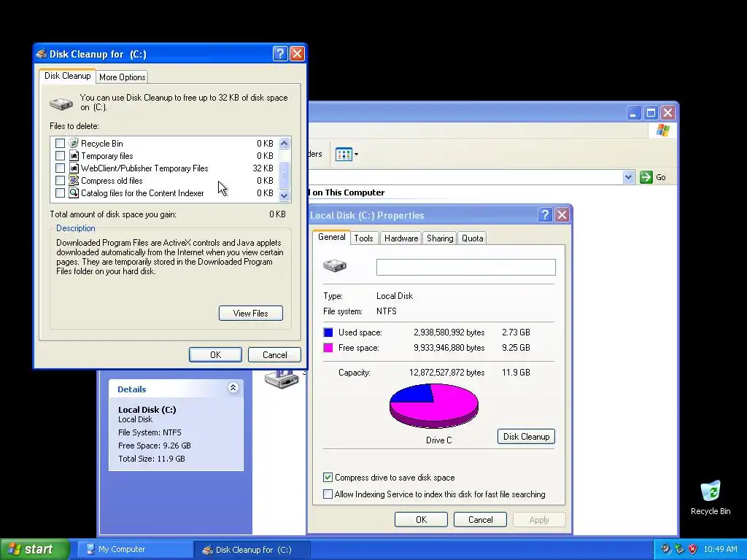Click OK in Local Disk Properties
This screenshot has width=747, height=560.
coord(421,519)
